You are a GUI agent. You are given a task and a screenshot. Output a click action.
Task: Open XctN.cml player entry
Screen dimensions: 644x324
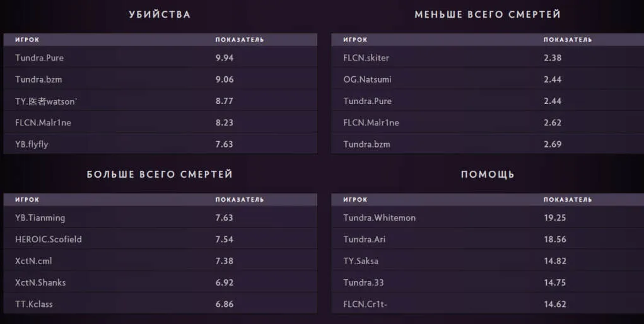pyautogui.click(x=33, y=261)
